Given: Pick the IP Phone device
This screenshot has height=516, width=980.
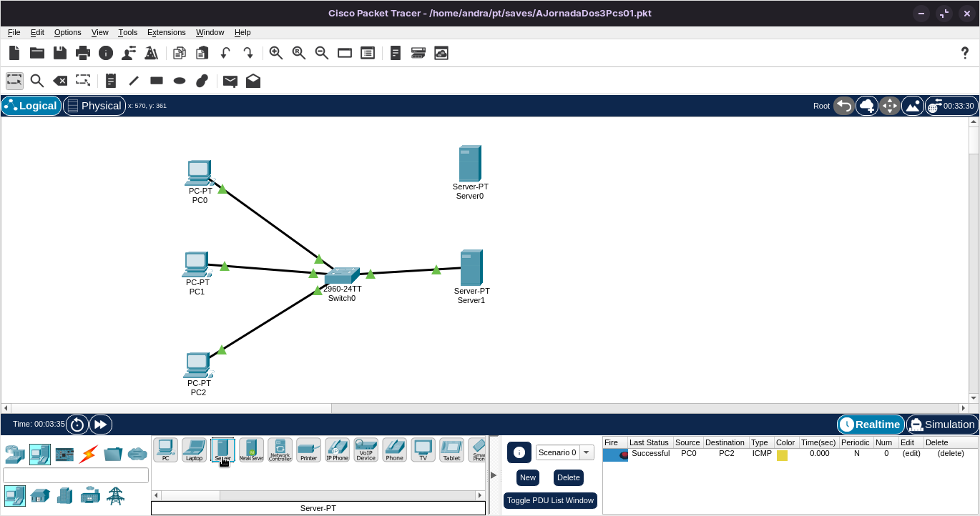Looking at the screenshot, I should point(337,450).
